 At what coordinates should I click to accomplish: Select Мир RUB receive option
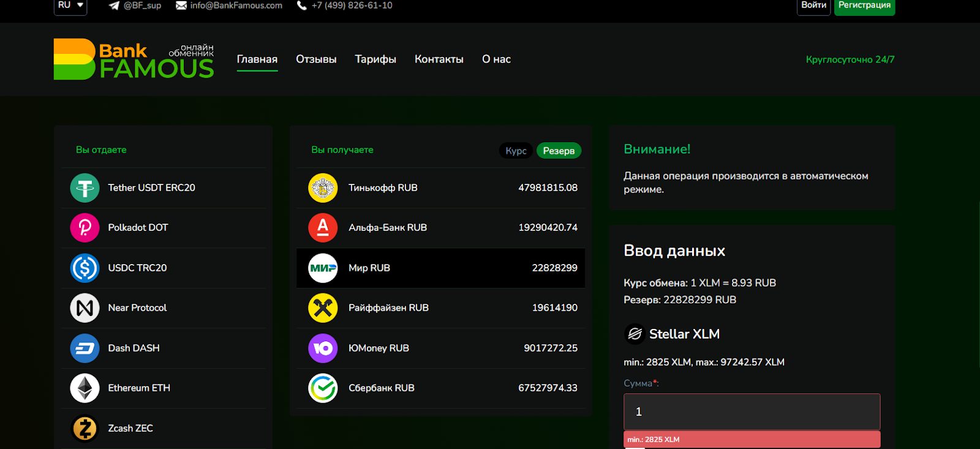pos(440,268)
